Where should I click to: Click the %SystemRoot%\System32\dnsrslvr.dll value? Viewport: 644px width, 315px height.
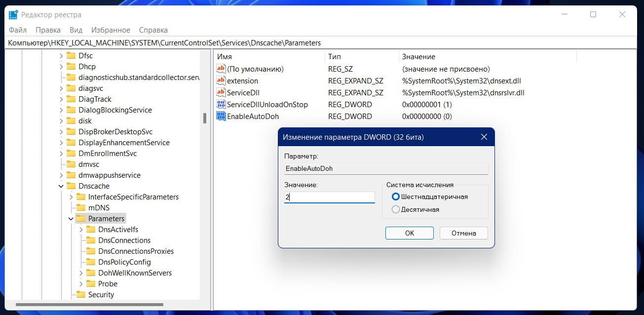[x=463, y=92]
